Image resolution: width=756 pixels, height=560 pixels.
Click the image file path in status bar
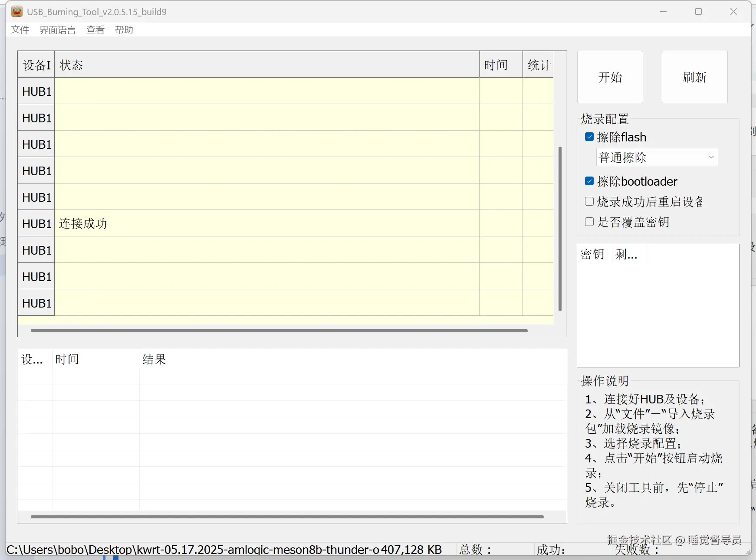pyautogui.click(x=193, y=550)
